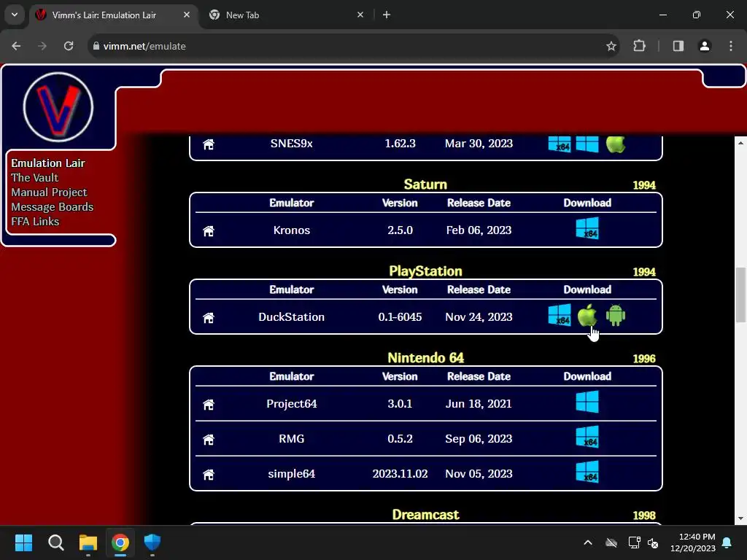
Task: Open SNES9x homepage via house icon
Action: tap(208, 144)
